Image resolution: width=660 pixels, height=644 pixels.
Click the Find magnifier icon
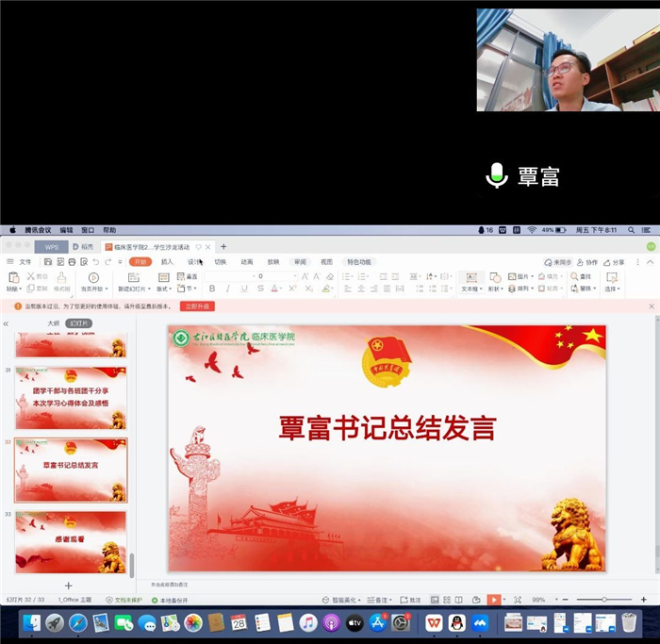coord(574,276)
